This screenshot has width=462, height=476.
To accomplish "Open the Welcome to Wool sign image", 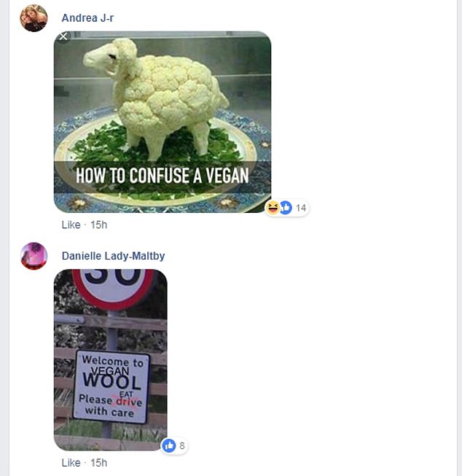I will tap(111, 359).
